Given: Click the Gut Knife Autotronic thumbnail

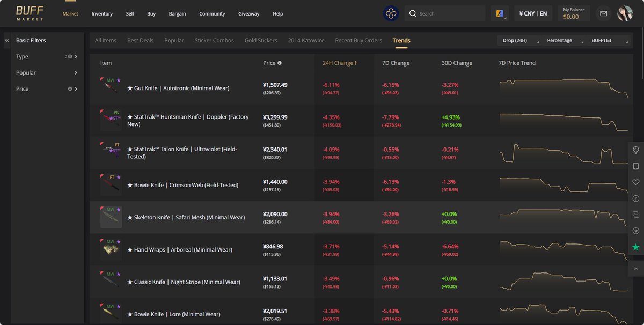Looking at the screenshot, I should pyautogui.click(x=111, y=88).
